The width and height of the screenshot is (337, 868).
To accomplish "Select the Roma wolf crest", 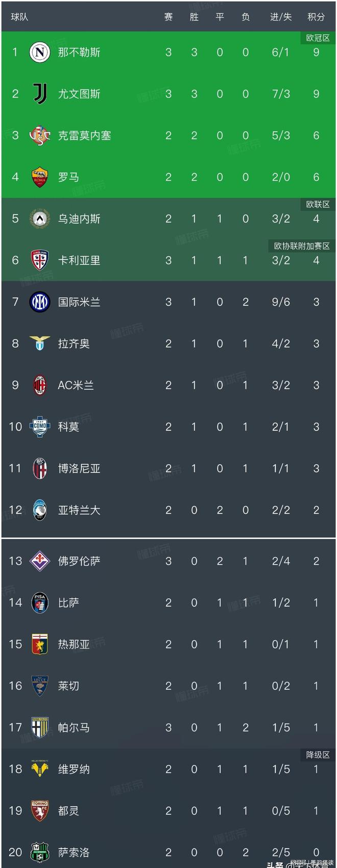I will 40,177.
